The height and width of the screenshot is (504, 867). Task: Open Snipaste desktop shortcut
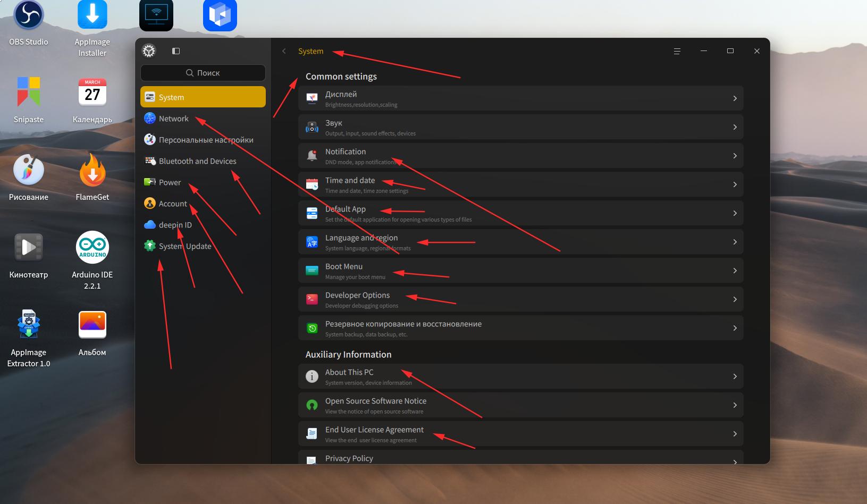coord(29,100)
